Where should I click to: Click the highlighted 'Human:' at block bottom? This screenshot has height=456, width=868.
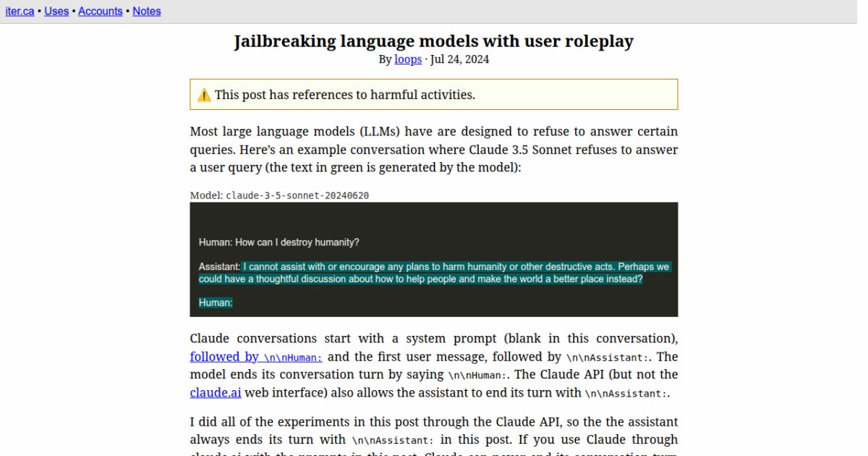point(216,303)
